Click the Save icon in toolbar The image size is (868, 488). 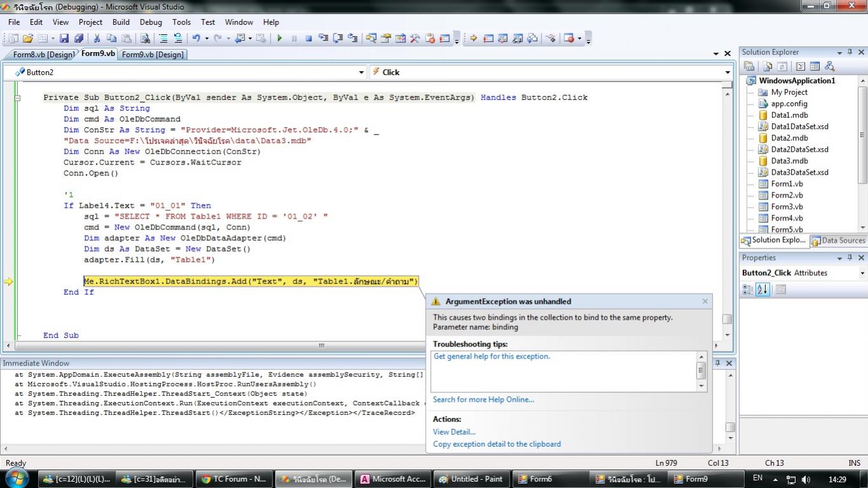coord(65,38)
